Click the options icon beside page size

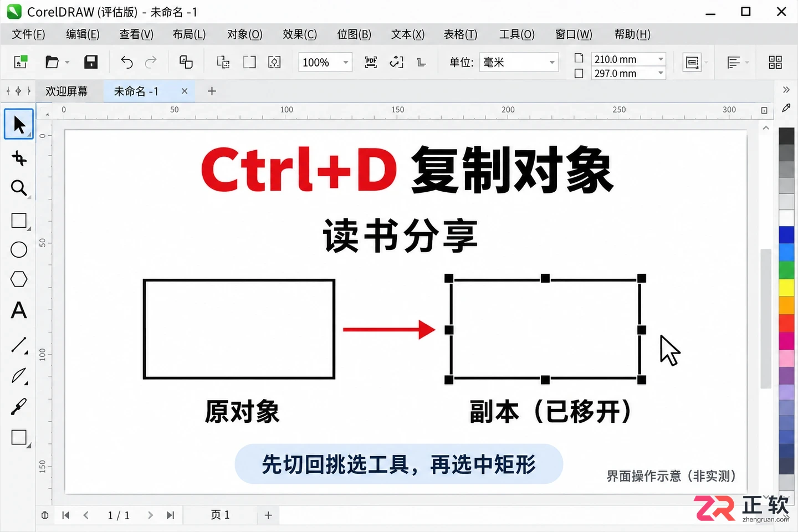[x=692, y=62]
